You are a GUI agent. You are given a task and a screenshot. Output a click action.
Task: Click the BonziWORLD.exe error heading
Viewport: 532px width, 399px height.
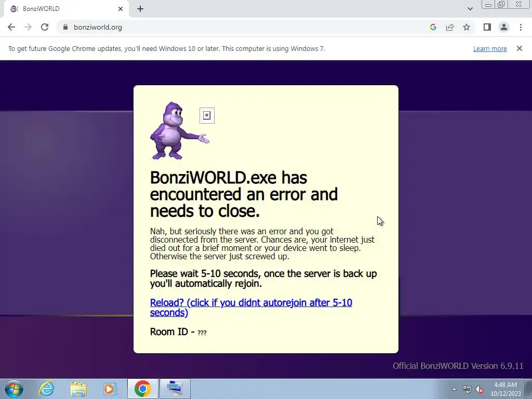tap(244, 194)
